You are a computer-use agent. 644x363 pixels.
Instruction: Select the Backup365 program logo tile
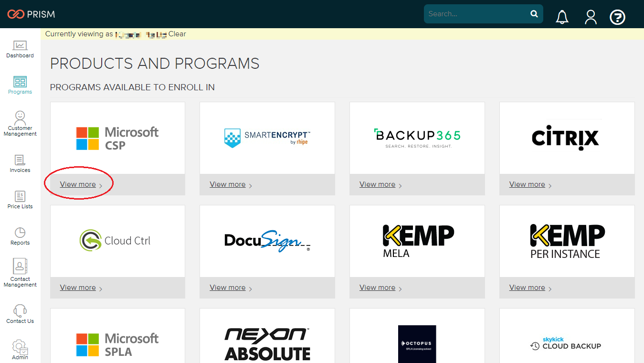417,138
